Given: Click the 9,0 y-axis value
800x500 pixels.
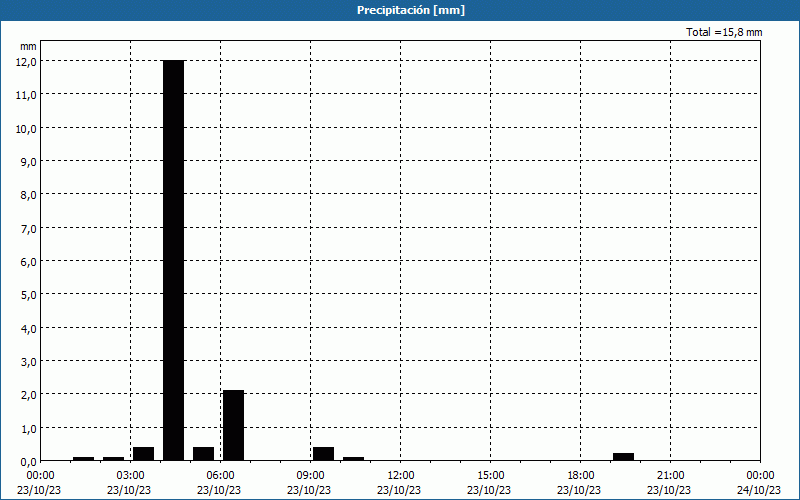Looking at the screenshot, I should click(28, 162).
